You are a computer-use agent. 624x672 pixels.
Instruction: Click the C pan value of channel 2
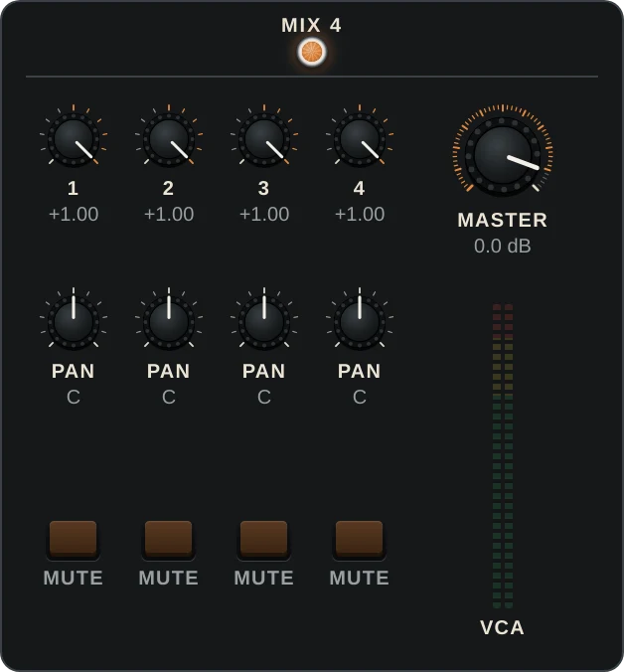click(169, 398)
